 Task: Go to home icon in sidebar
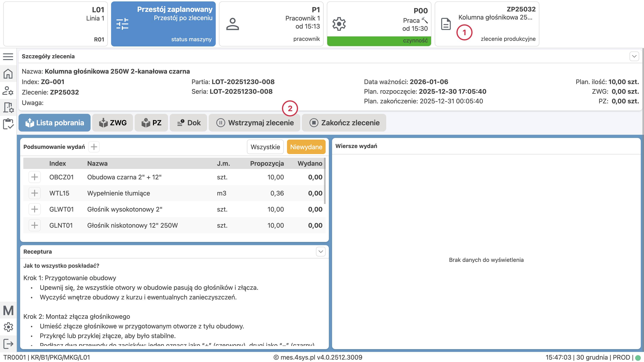pyautogui.click(x=8, y=74)
